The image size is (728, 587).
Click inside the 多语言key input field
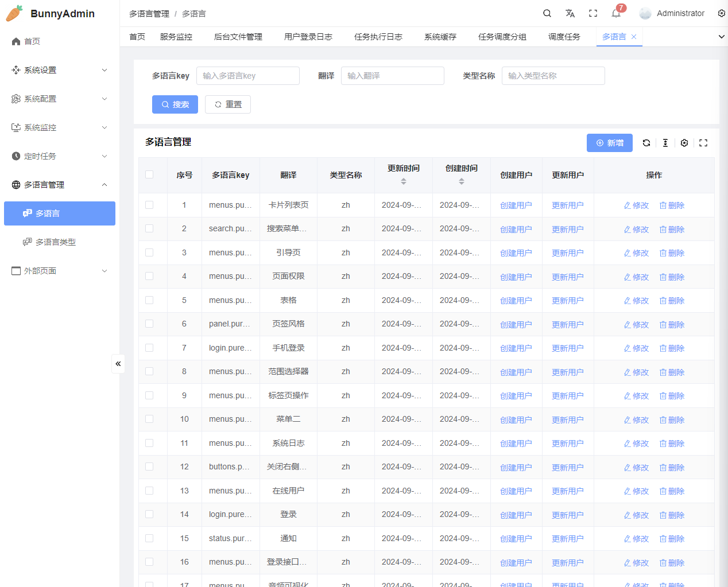[x=248, y=76]
